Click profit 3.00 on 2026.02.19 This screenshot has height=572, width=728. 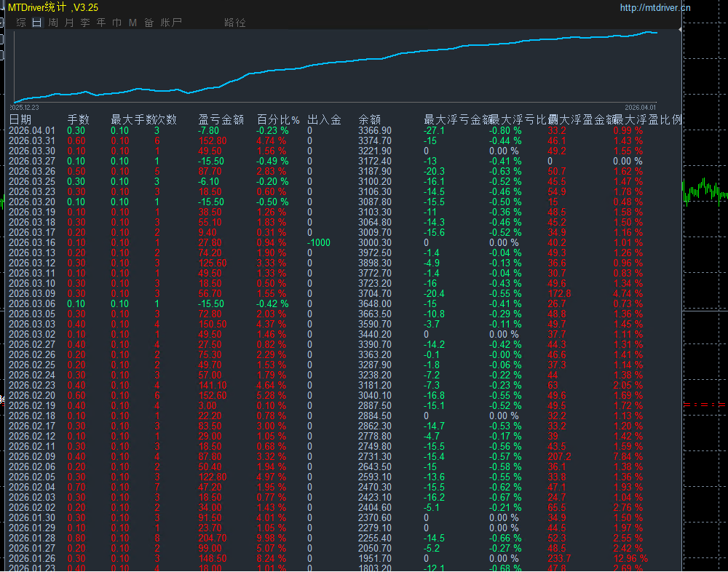click(207, 406)
